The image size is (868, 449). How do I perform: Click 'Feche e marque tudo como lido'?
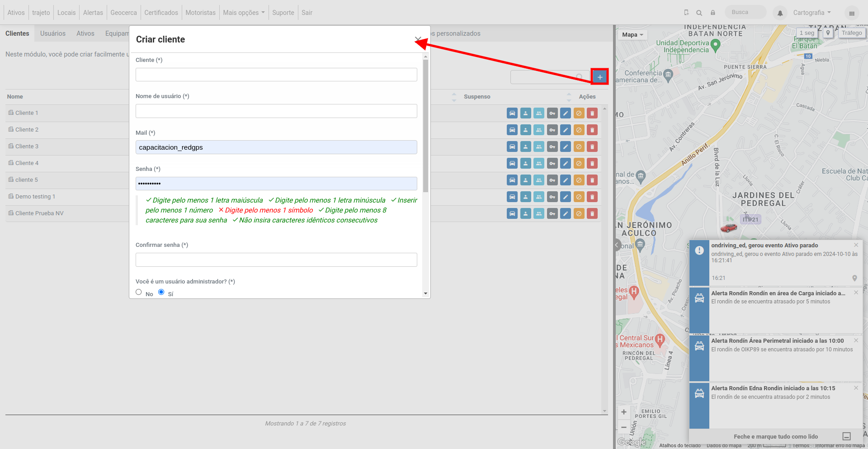pos(776,436)
